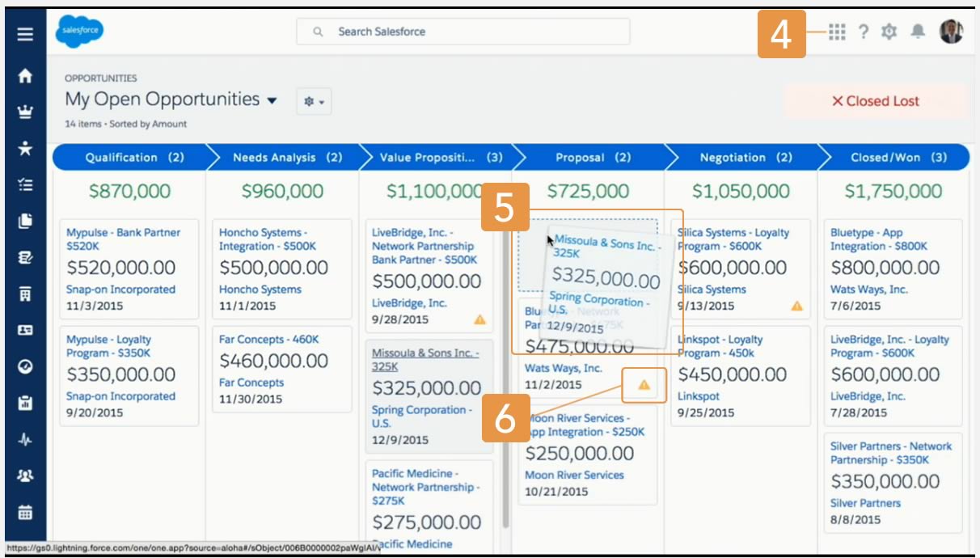
Task: Open the list view controls gear dropdown
Action: [x=314, y=101]
